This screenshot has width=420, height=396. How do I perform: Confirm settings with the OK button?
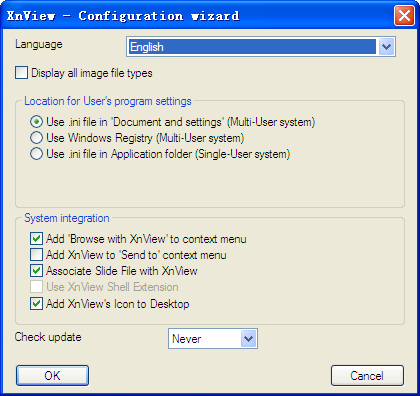[52, 376]
